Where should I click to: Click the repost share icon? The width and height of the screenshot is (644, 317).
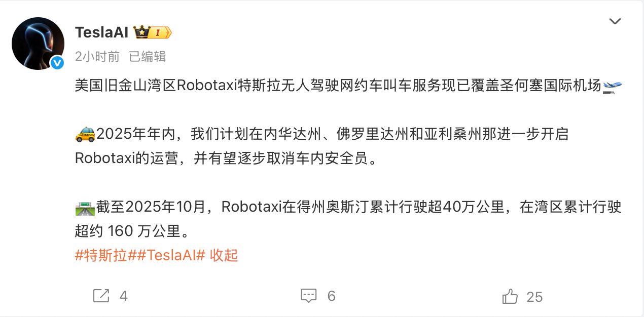click(x=101, y=296)
